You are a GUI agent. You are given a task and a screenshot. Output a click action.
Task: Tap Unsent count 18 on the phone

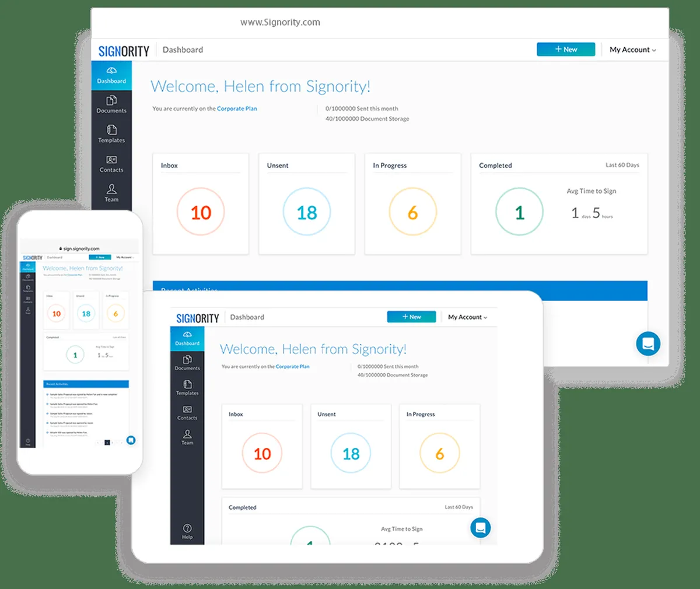pyautogui.click(x=86, y=314)
